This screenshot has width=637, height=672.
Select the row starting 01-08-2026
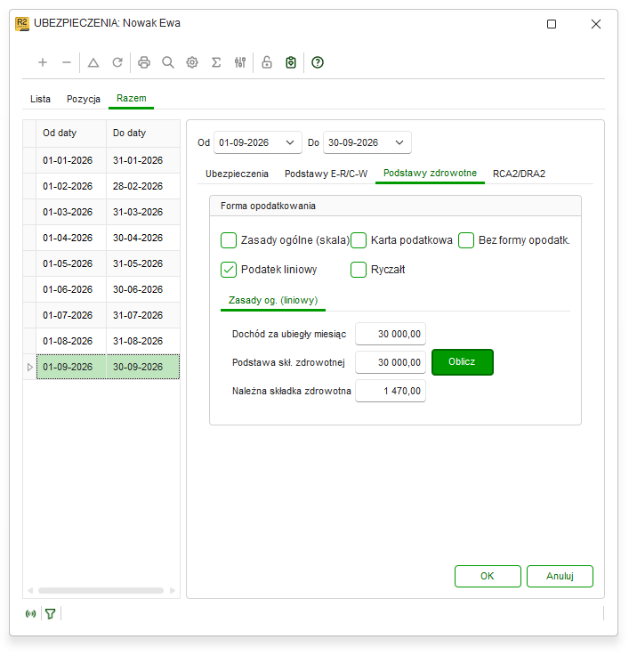pyautogui.click(x=101, y=341)
